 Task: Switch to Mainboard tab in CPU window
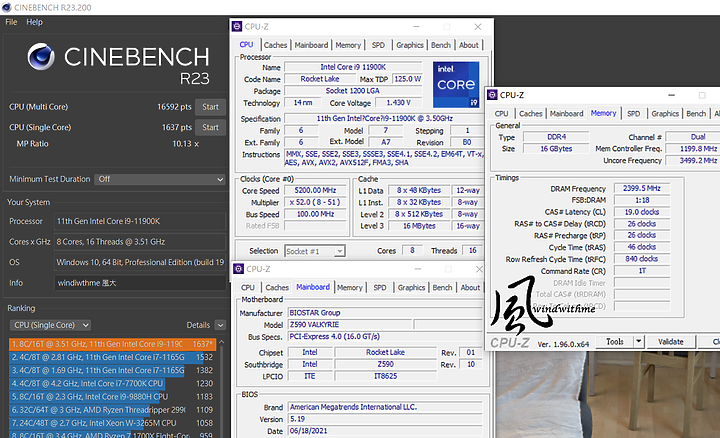(x=311, y=45)
